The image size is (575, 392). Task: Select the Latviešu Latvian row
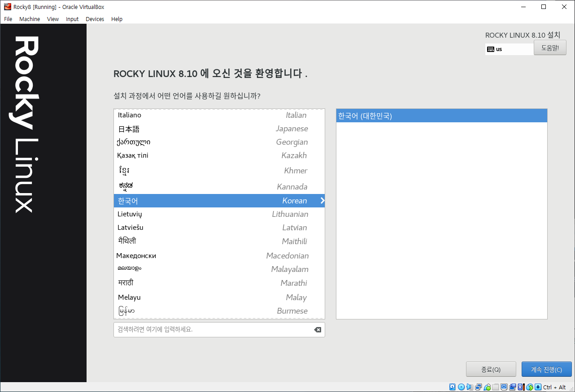[219, 228]
